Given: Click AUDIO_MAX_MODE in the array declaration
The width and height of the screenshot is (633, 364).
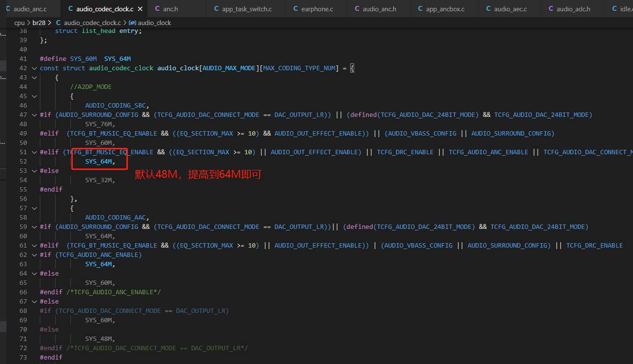Looking at the screenshot, I should pyautogui.click(x=229, y=68).
